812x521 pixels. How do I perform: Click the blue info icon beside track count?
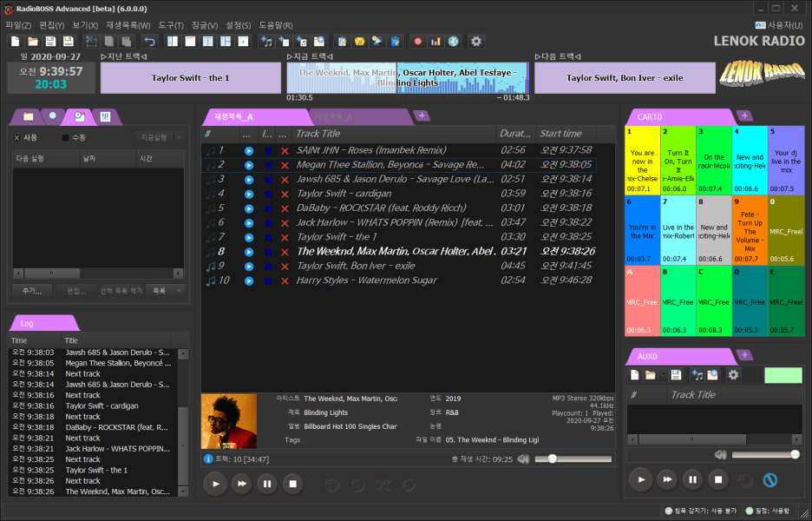point(208,458)
